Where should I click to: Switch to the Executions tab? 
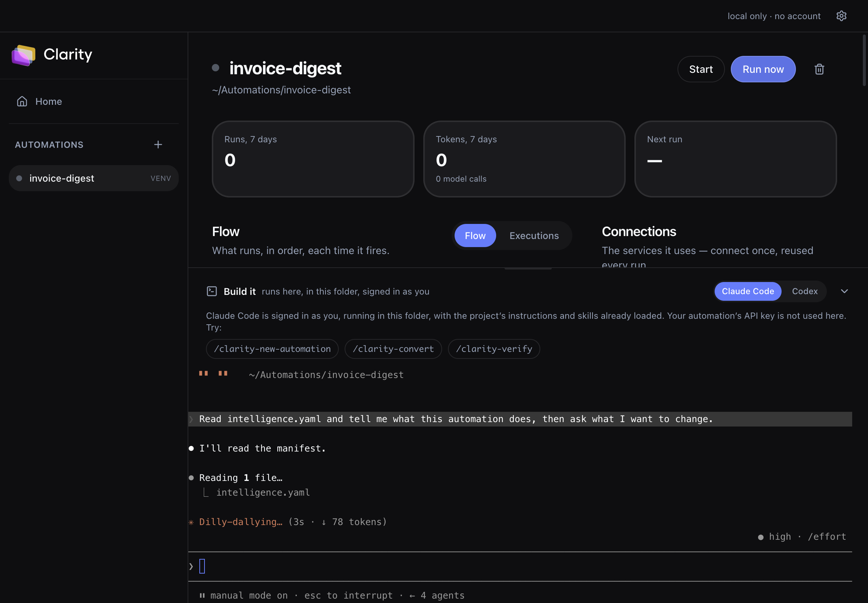(x=534, y=236)
